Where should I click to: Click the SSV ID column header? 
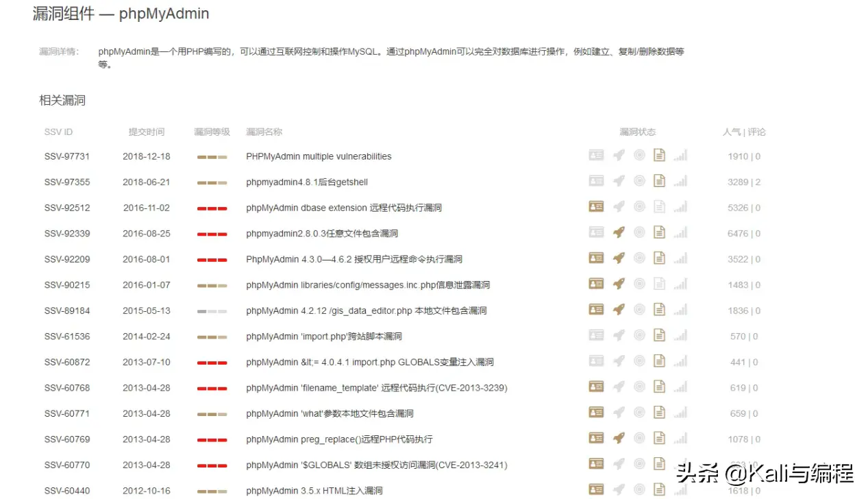pyautogui.click(x=58, y=132)
